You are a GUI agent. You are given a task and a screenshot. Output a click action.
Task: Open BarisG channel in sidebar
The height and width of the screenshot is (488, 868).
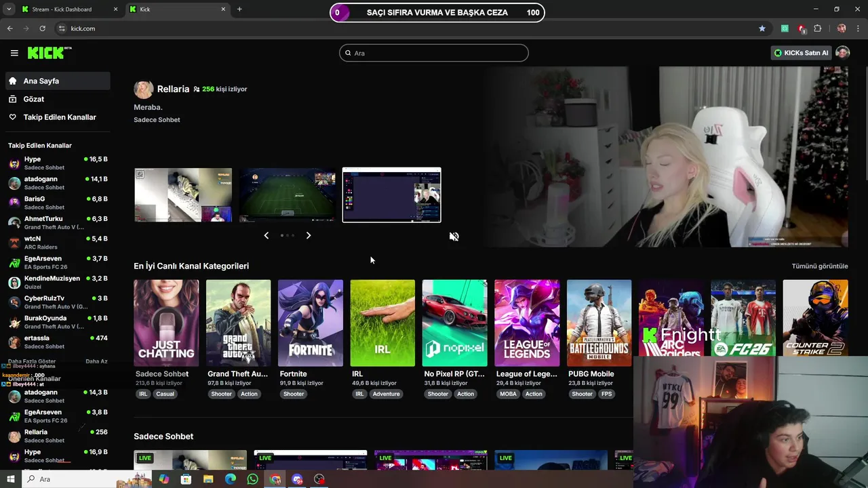coord(58,203)
